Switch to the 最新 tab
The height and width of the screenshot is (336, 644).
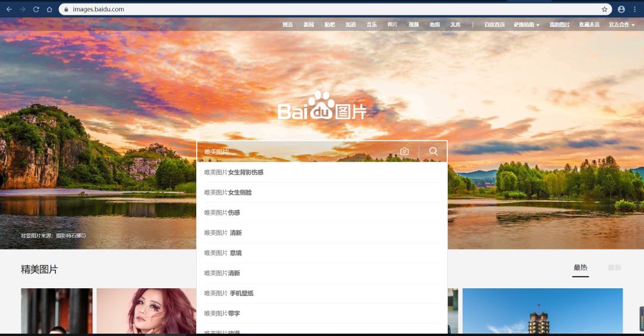pyautogui.click(x=614, y=268)
